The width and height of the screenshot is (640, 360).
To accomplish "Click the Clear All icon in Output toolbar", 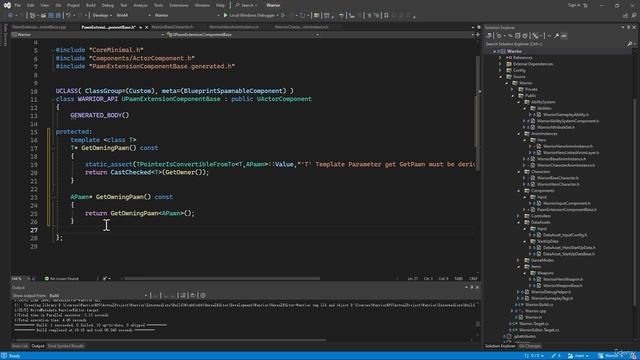I will tap(182, 296).
